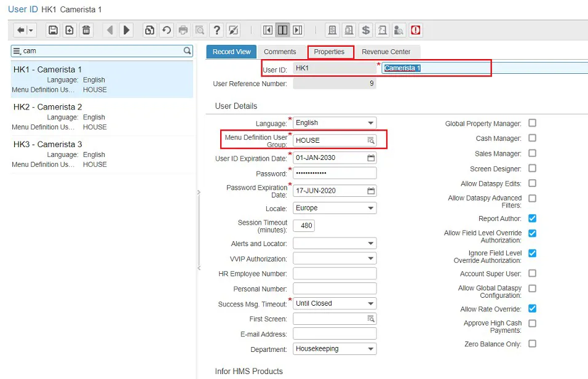This screenshot has width=588, height=379.
Task: Switch to the Properties tab
Action: [329, 52]
